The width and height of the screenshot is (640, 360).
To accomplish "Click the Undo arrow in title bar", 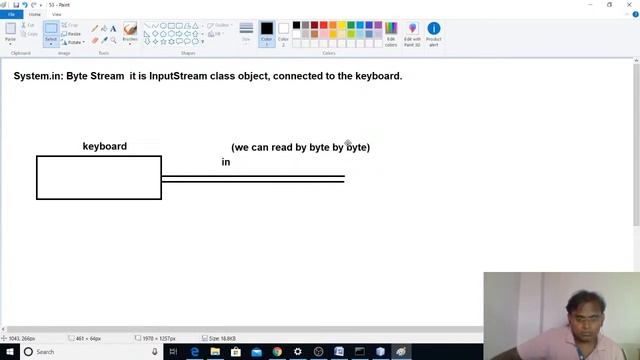I will point(24,5).
